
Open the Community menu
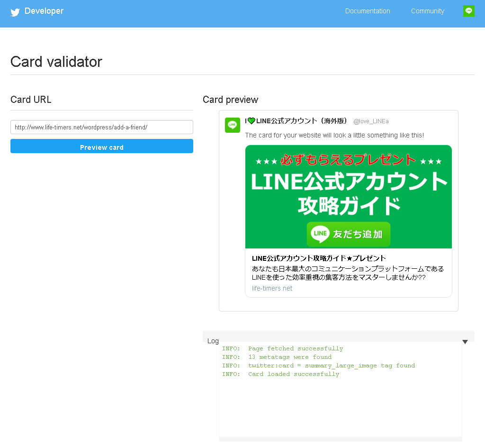[428, 11]
